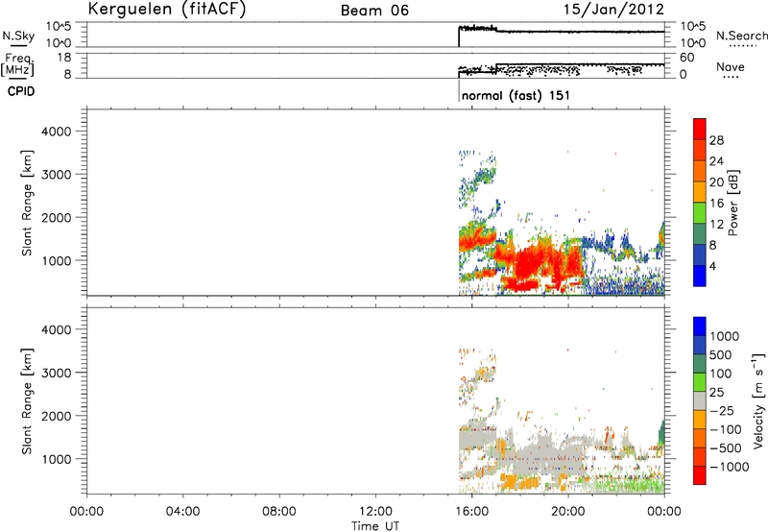The width and height of the screenshot is (768, 532).
Task: Click the 'Slant Range [km]' label of velocity panel
Action: (27, 401)
